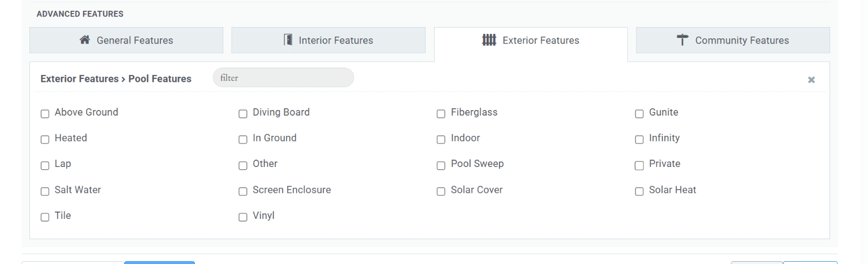This screenshot has height=264, width=868.
Task: Check the Heated pool option
Action: point(45,139)
